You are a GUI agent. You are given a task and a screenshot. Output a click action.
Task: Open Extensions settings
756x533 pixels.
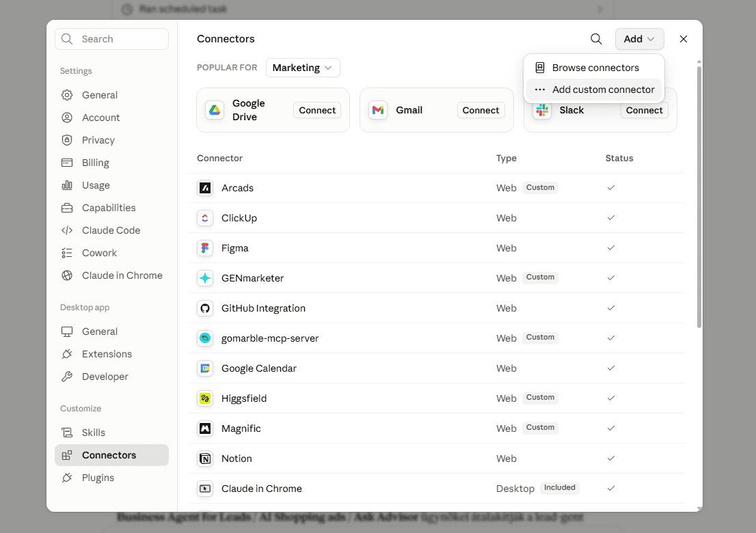[112, 354]
